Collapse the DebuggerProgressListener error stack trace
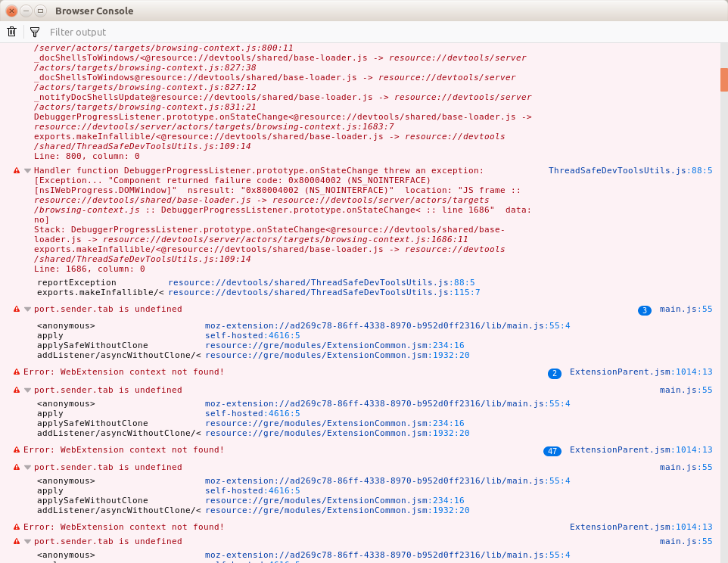This screenshot has height=563, width=728. coord(27,171)
